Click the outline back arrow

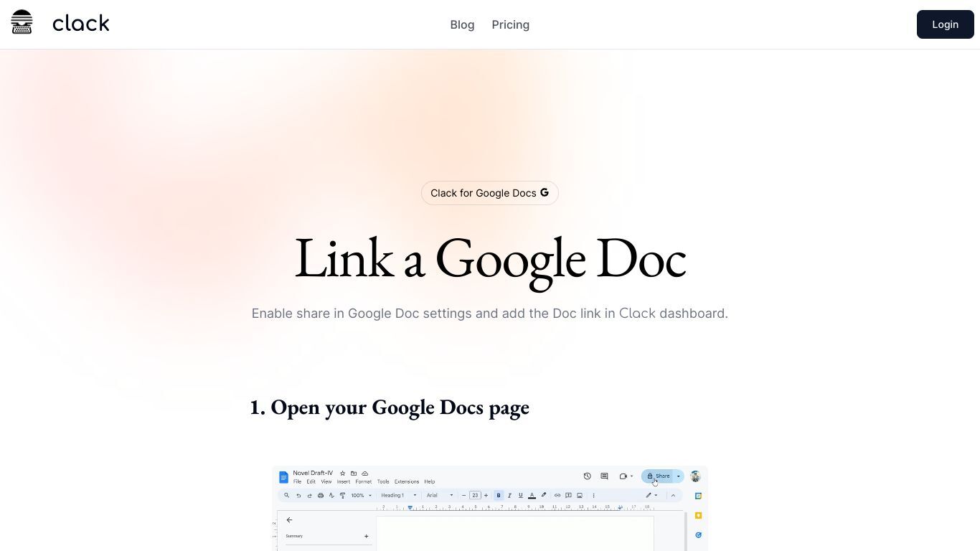[289, 520]
